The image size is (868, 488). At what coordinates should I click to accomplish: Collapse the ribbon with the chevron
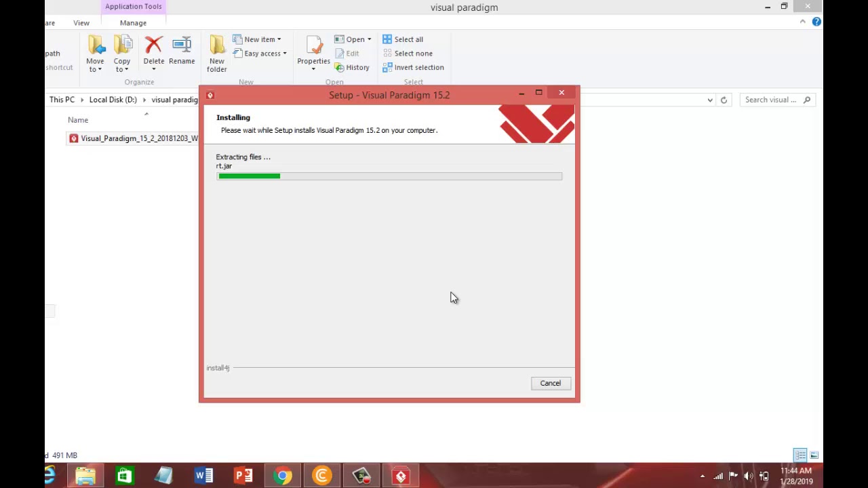click(802, 22)
